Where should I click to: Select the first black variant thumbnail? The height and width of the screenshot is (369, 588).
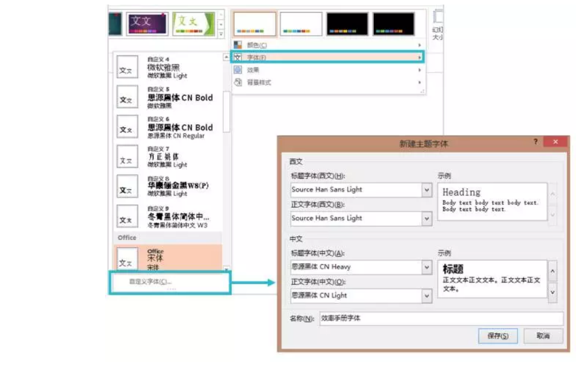click(347, 24)
